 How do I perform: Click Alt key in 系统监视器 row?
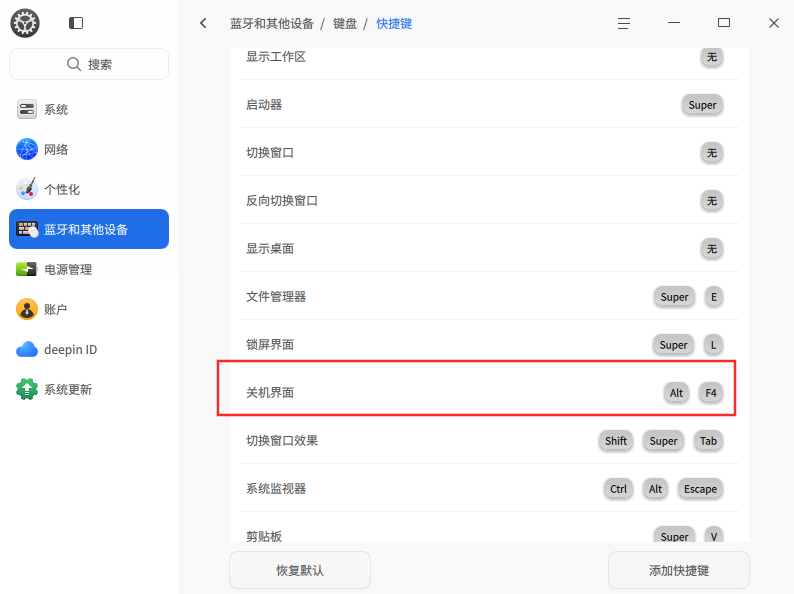655,489
